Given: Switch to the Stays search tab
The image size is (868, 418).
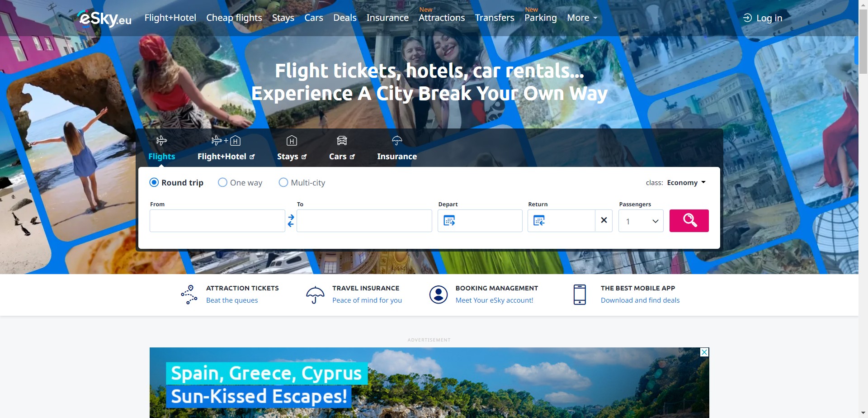Looking at the screenshot, I should point(292,148).
